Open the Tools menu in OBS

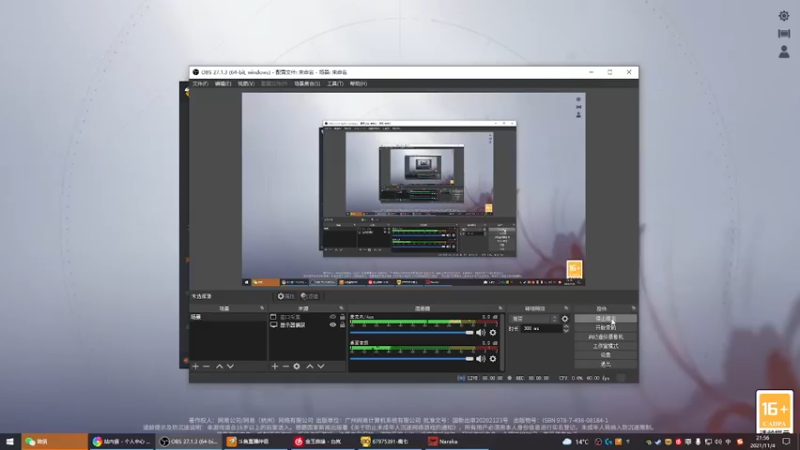335,84
